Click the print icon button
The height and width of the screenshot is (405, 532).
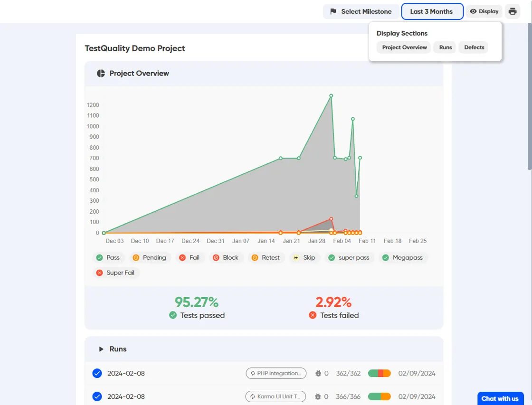tap(513, 11)
